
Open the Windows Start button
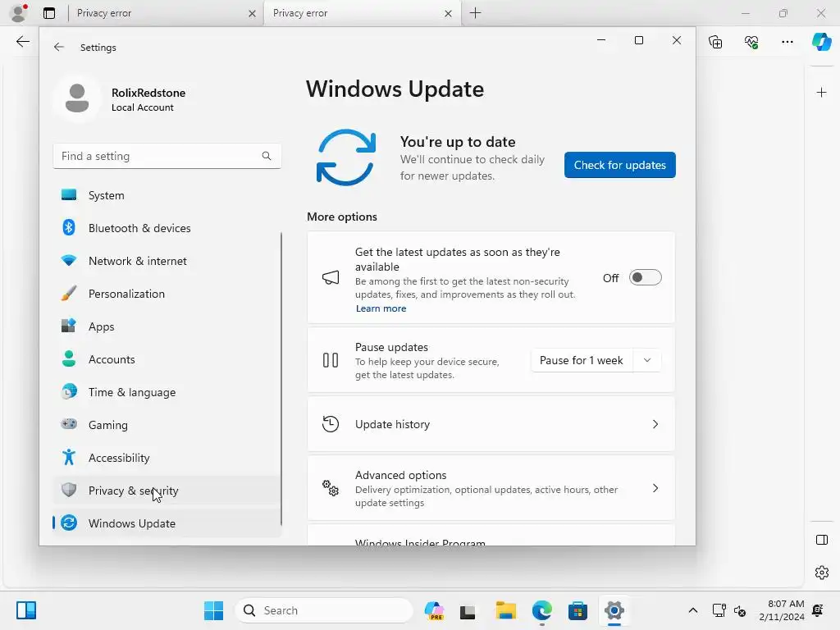point(214,610)
